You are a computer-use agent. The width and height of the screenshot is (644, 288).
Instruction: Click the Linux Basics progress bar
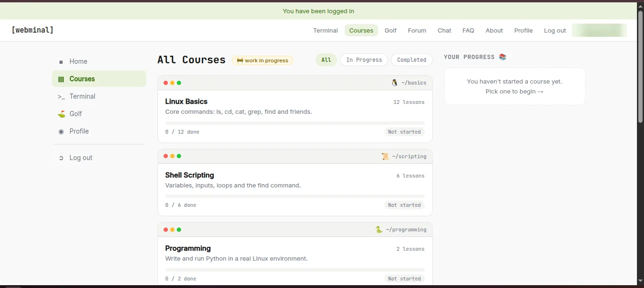[x=295, y=123]
